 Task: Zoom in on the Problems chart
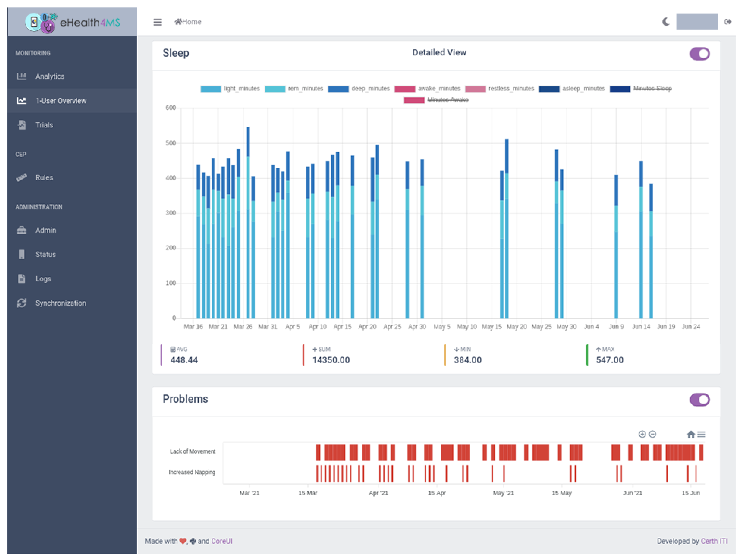tap(642, 434)
